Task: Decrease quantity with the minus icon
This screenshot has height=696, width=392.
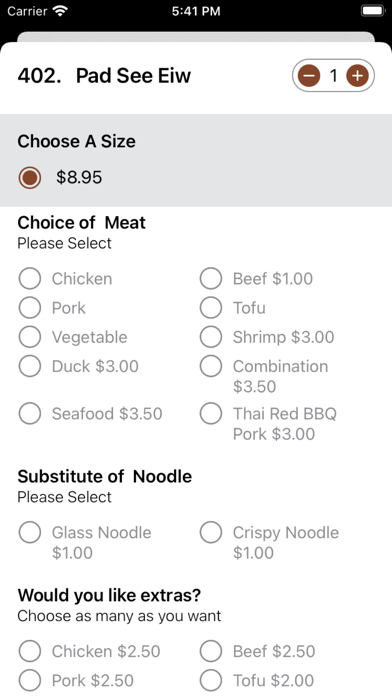Action: [309, 76]
